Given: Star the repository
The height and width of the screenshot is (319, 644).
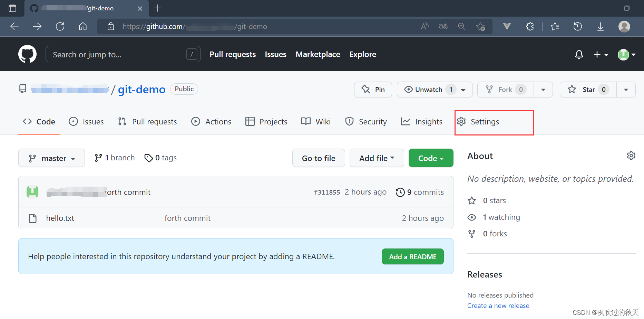Looking at the screenshot, I should (588, 90).
